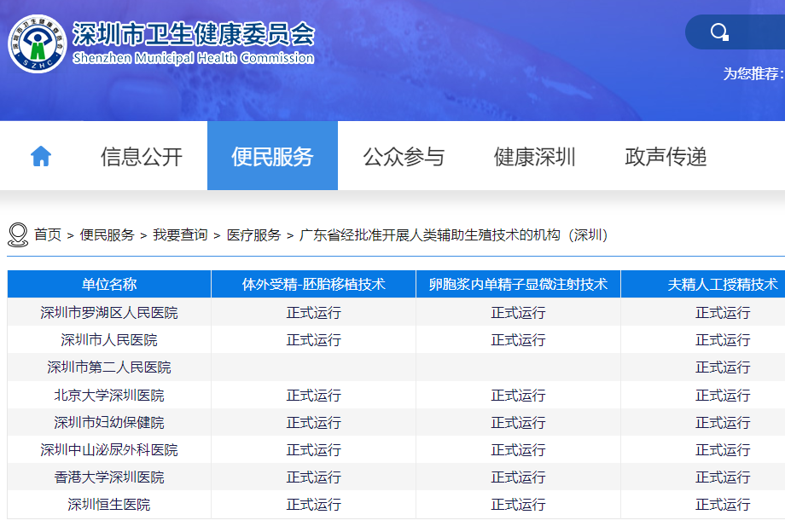Click 夫精人工授精 status for 深圳市第二人民医院
The height and width of the screenshot is (532, 785).
pos(723,367)
